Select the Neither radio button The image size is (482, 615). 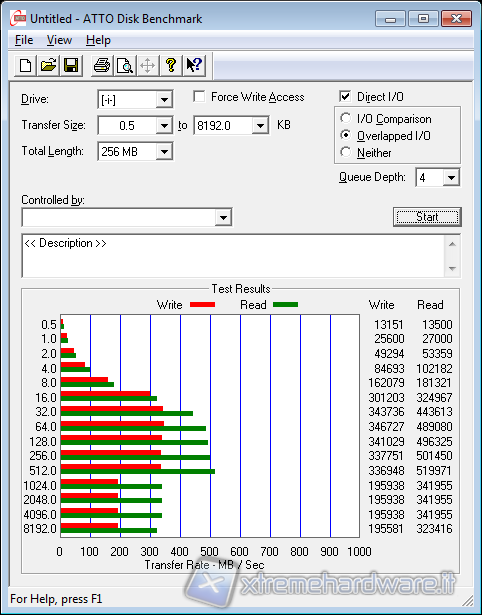point(346,152)
